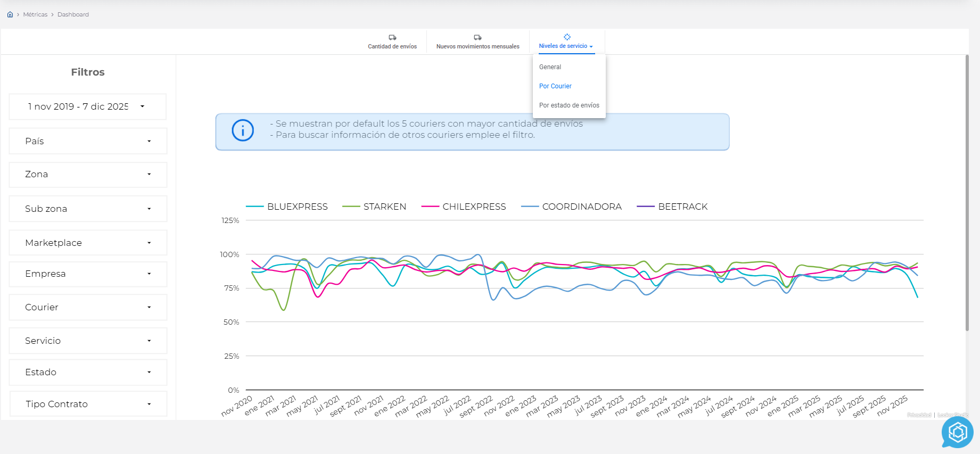Open the Marketplace filter dropdown

[88, 243]
